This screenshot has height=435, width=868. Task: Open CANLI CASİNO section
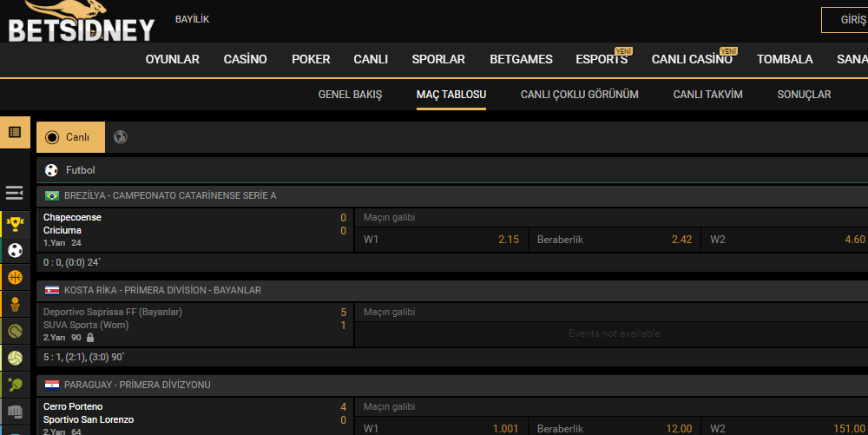(x=692, y=59)
